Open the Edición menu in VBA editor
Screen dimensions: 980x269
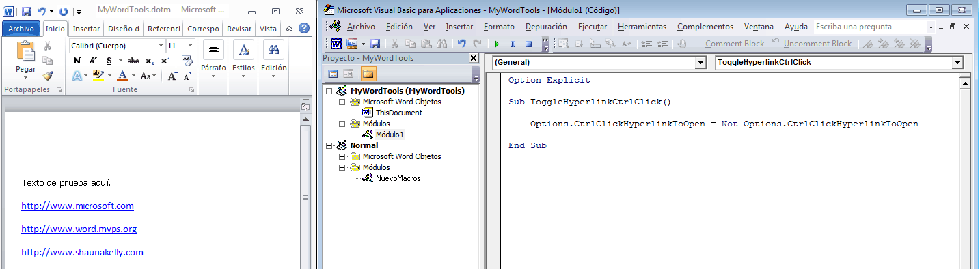(399, 27)
